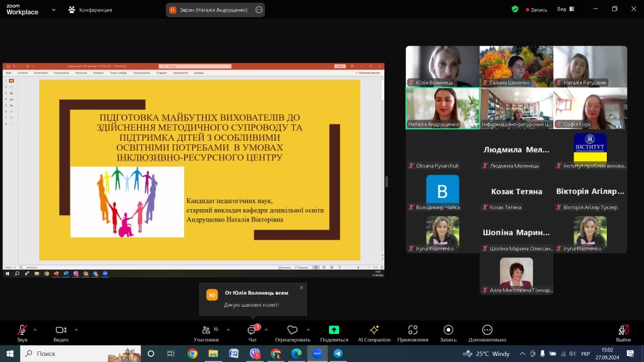Expand the Zoom Workplace dropdown arrow
The width and height of the screenshot is (644, 362).
coord(53,10)
